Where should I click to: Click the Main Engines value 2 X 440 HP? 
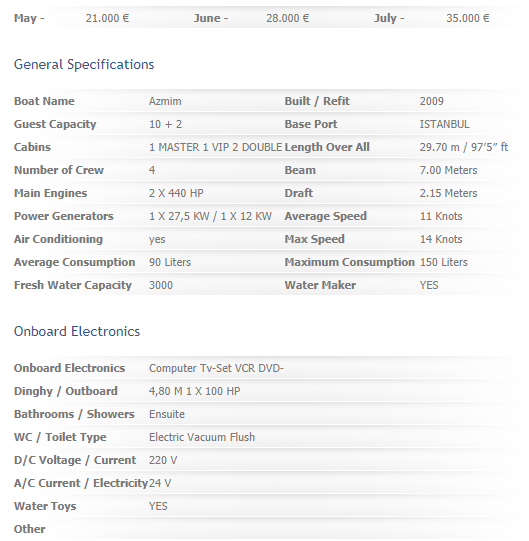click(x=176, y=193)
